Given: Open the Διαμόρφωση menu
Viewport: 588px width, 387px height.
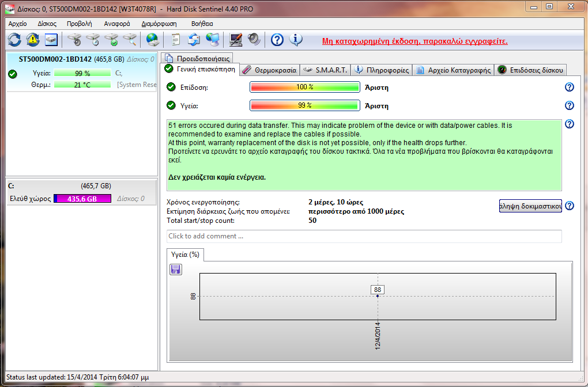Looking at the screenshot, I should [159, 24].
